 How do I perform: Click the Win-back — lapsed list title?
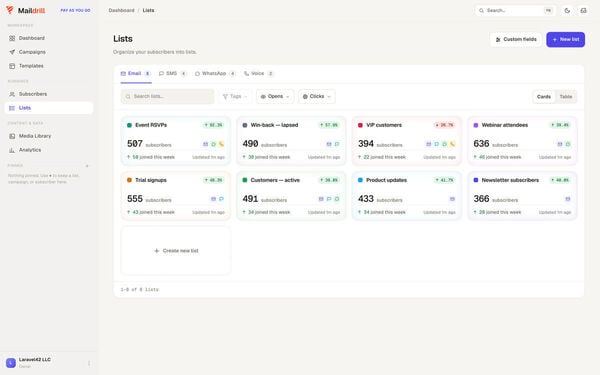274,125
